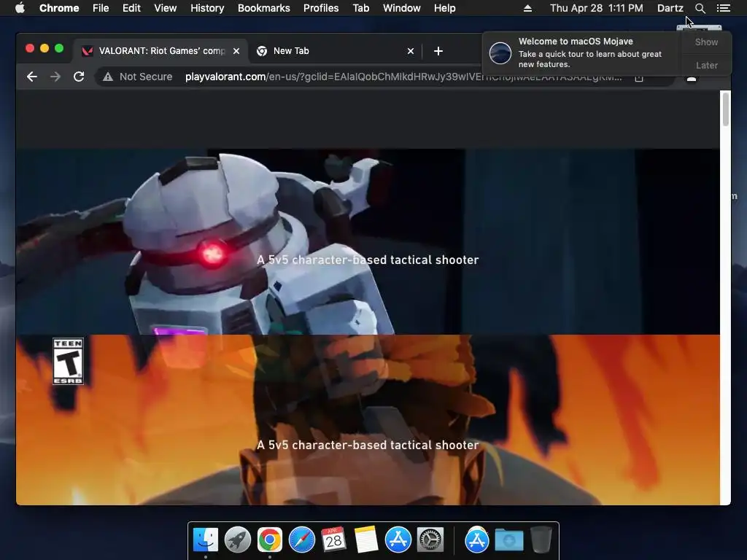Screen dimensions: 747x560
Task: Open the History menu
Action: coord(207,8)
